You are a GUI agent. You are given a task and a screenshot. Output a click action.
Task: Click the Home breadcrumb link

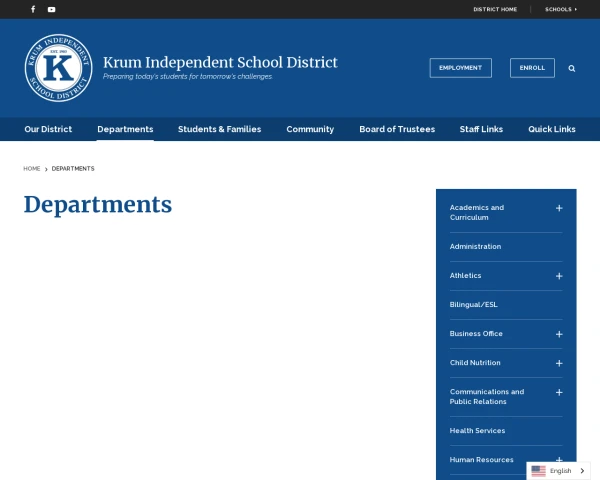[32, 168]
